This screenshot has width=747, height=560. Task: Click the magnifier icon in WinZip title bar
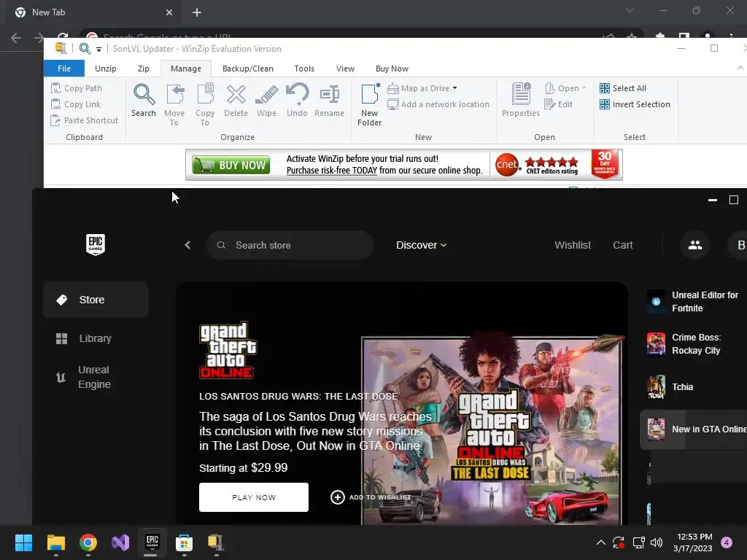coord(85,49)
